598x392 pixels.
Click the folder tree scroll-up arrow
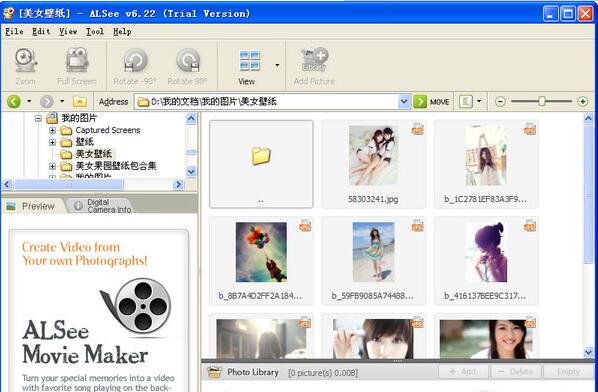tap(191, 119)
